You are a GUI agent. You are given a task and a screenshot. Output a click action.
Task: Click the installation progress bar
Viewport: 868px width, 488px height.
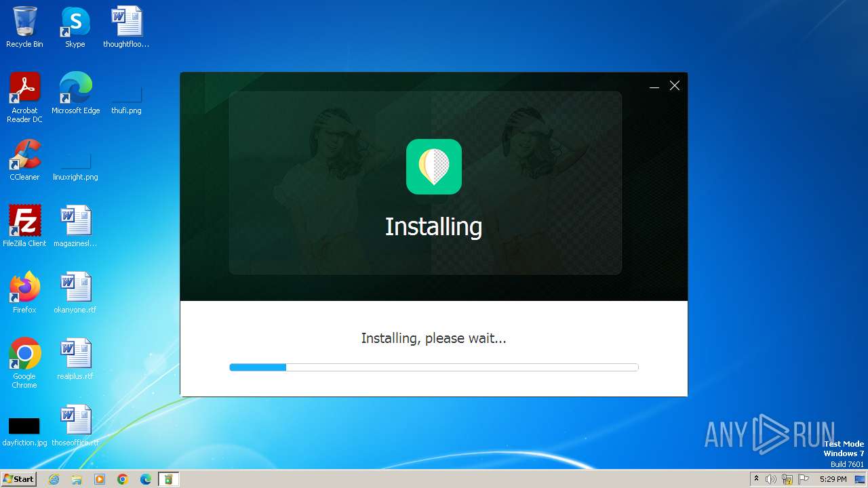pos(434,367)
